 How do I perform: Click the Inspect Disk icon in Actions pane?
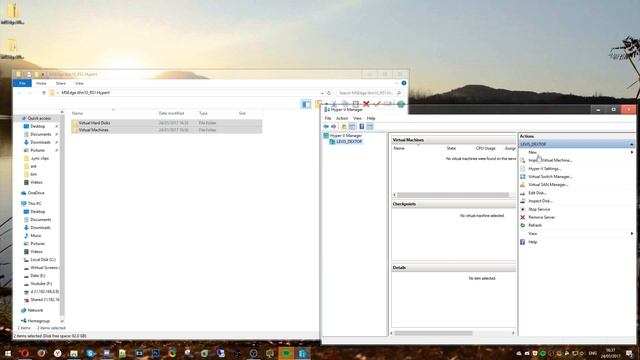pos(523,201)
